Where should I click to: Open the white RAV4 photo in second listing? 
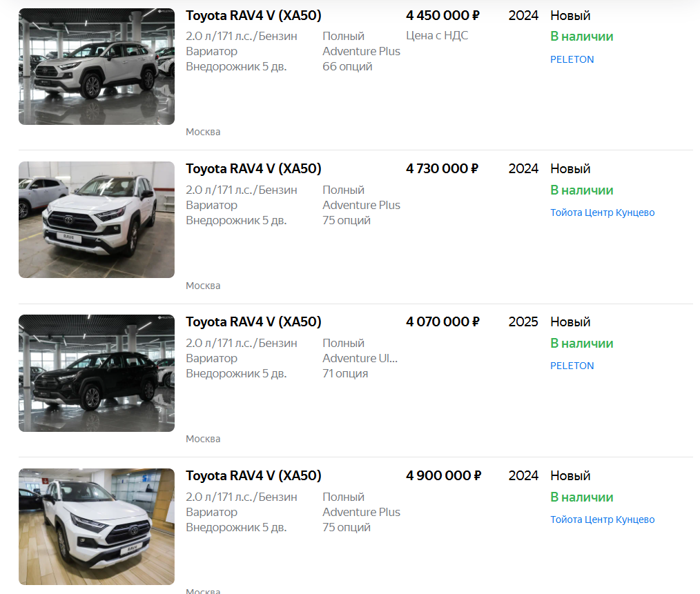pos(97,219)
